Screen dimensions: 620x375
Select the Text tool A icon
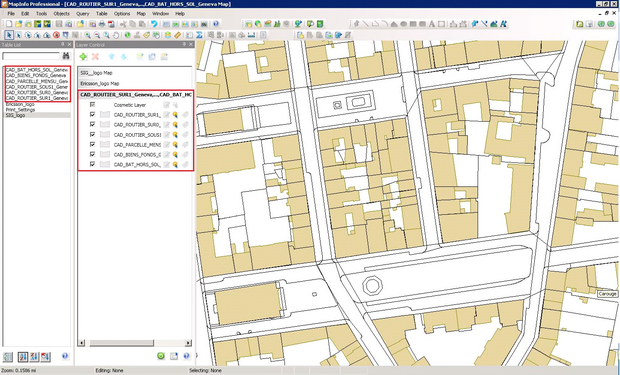[x=432, y=24]
